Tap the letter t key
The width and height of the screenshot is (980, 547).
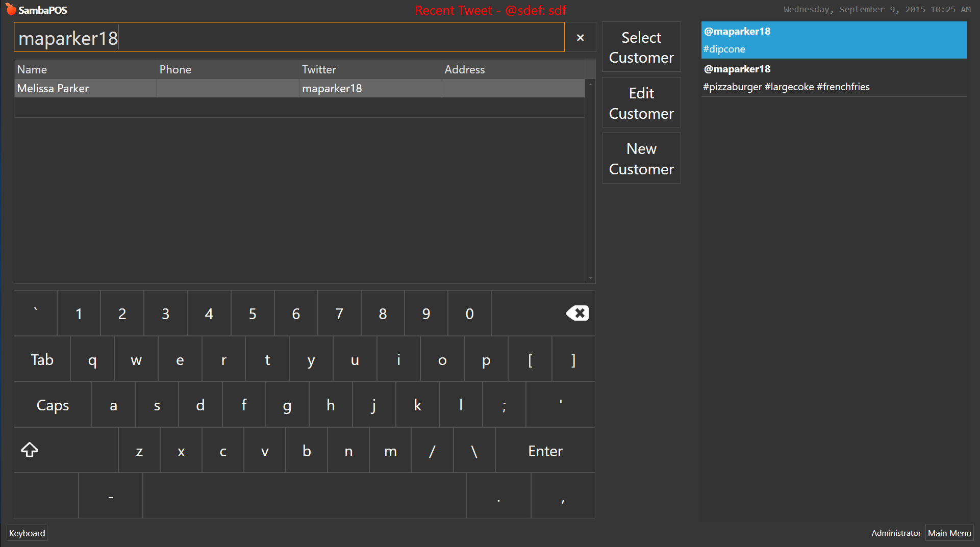[267, 359]
